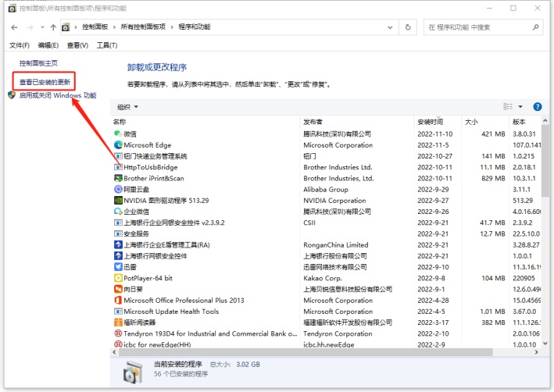This screenshot has height=392, width=554.
Task: Click the 当前安装的程序 status icon
Action: pyautogui.click(x=133, y=372)
